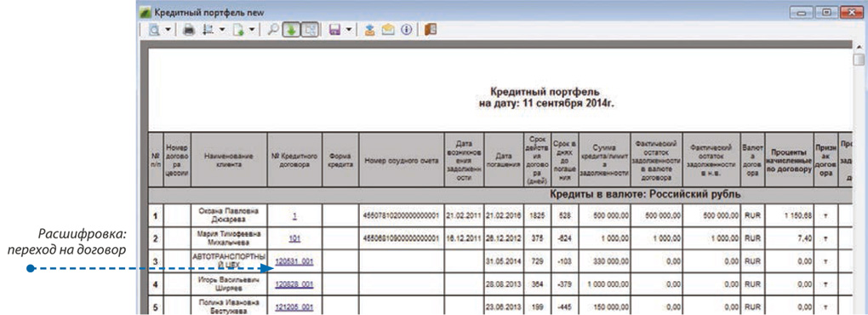Click the upload to inbox icon
The height and width of the screenshot is (315, 868).
(x=370, y=30)
